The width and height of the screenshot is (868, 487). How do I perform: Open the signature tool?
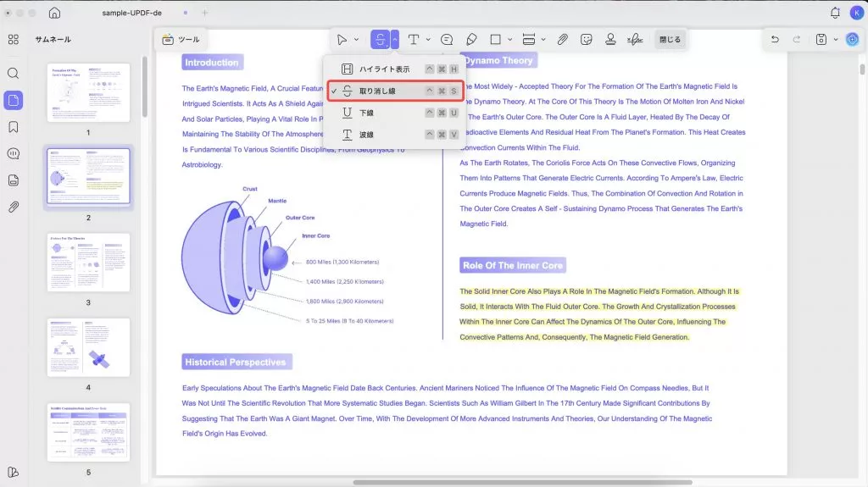[635, 39]
